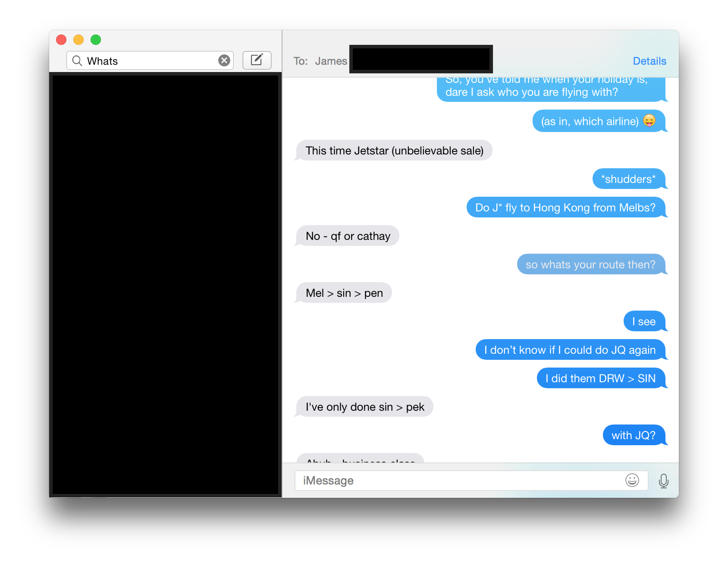Select the 'with JQ?' message bubble

pos(634,435)
